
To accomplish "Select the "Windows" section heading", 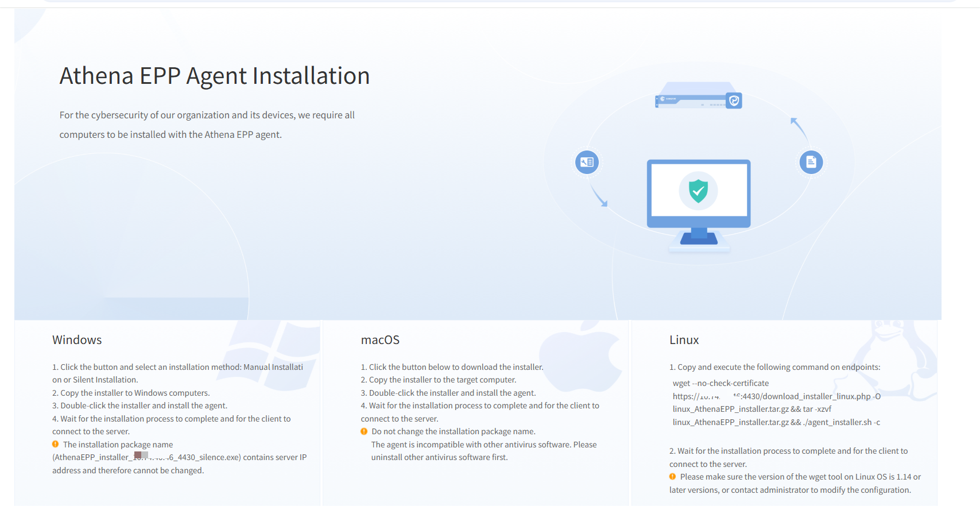I will (x=77, y=340).
